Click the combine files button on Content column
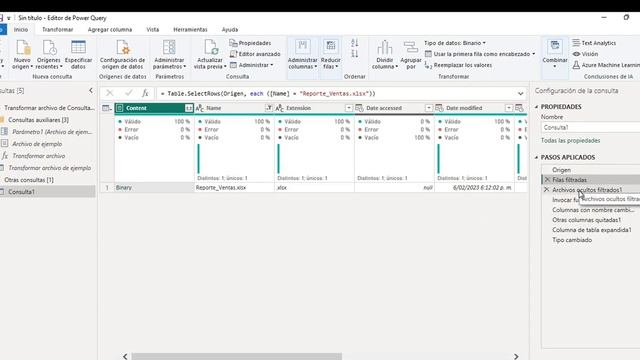 [x=189, y=108]
